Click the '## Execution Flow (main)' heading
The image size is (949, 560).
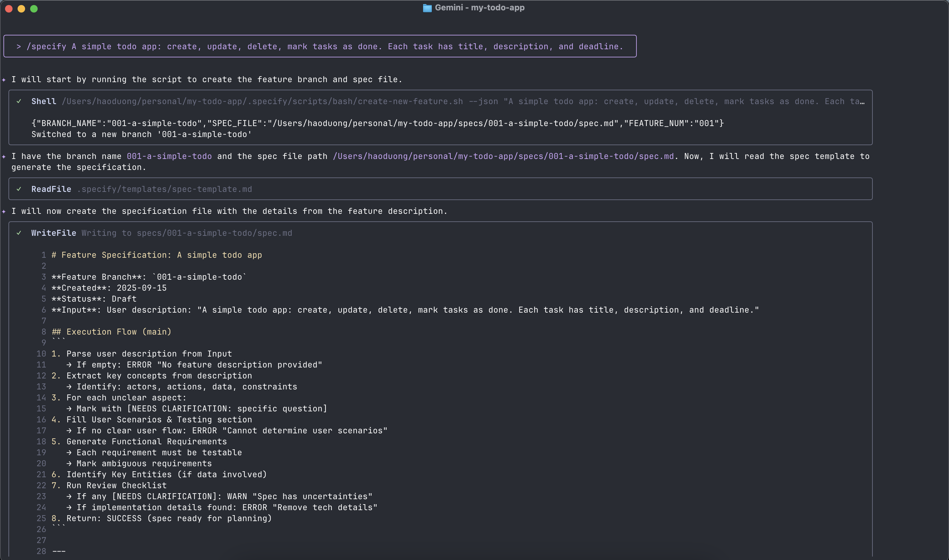pos(111,332)
